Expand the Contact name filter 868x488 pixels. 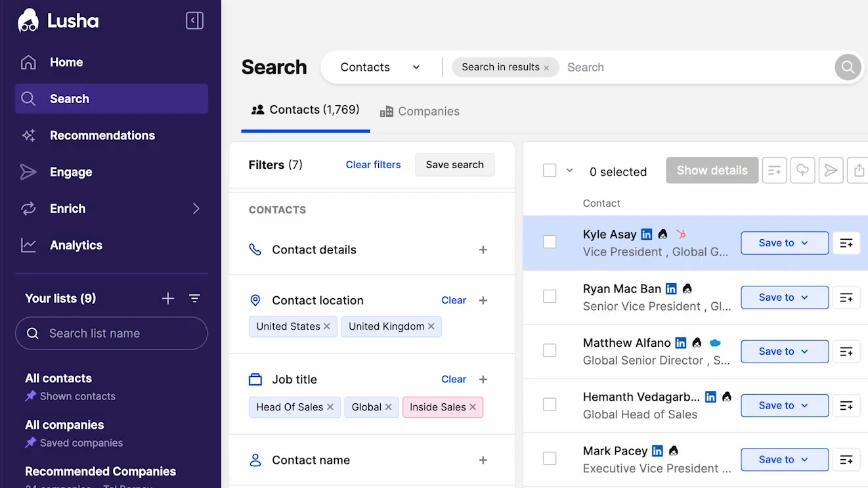pos(483,460)
